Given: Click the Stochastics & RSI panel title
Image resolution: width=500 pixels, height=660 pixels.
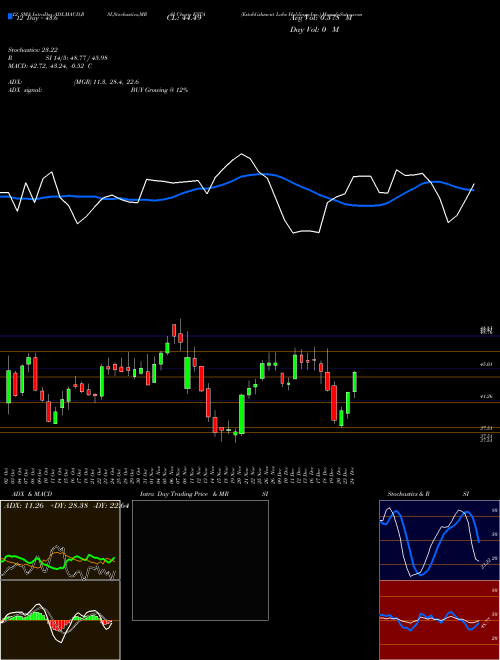Looking at the screenshot, I should point(428,494).
